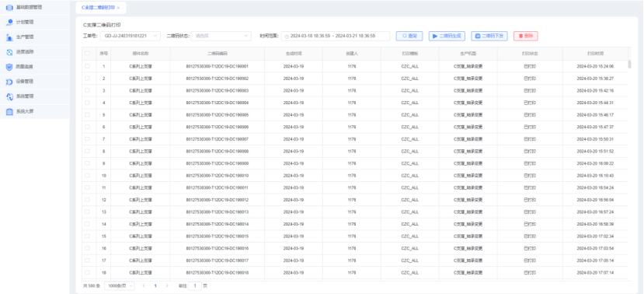This screenshot has height=294, width=644.
Task: Check the checkbox for row 11
Action: (87, 187)
